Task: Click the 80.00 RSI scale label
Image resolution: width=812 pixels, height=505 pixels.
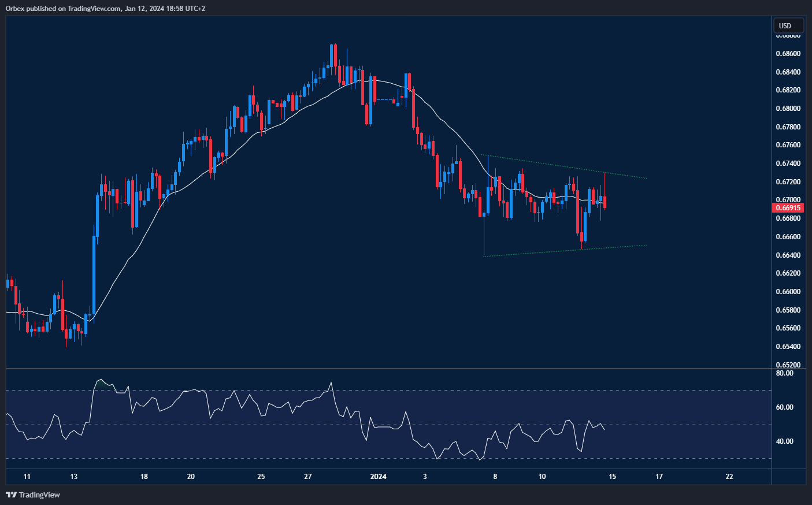Action: click(x=784, y=373)
